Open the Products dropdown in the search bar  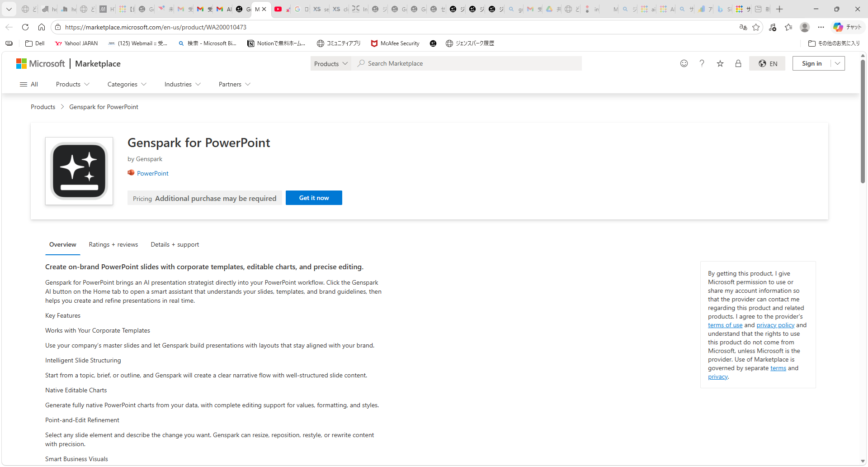330,63
